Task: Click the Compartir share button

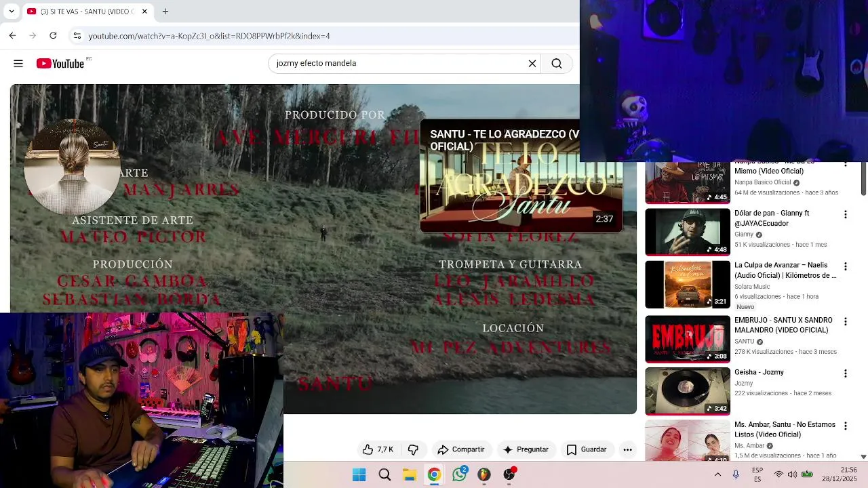Action: (x=461, y=449)
